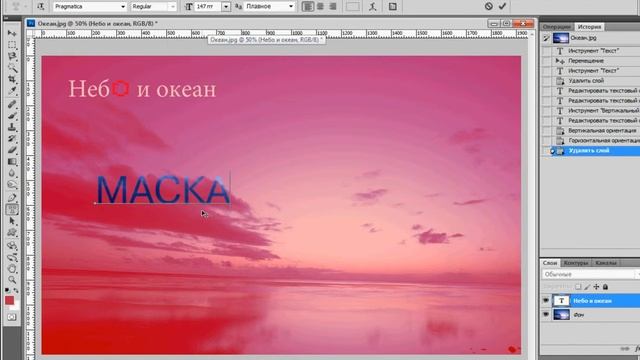Toggle lock image pixels brush icon
The height and width of the screenshot is (360, 640).
coord(587,287)
